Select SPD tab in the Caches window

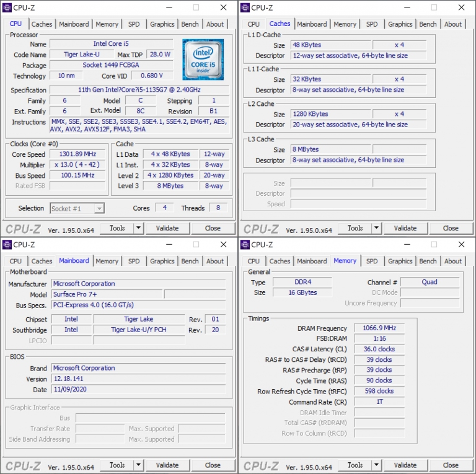372,24
